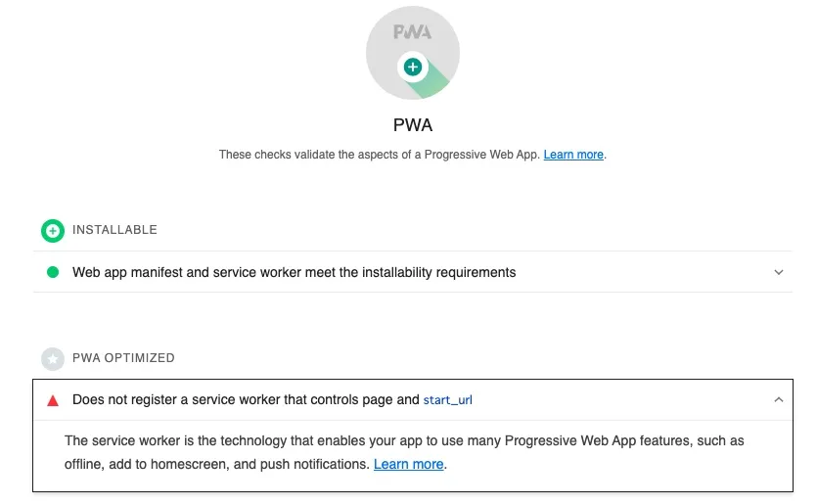Viewport: 817px width, 504px height.
Task: Click the gray star icon beside PWA OPTIMIZED
Action: [x=52, y=358]
